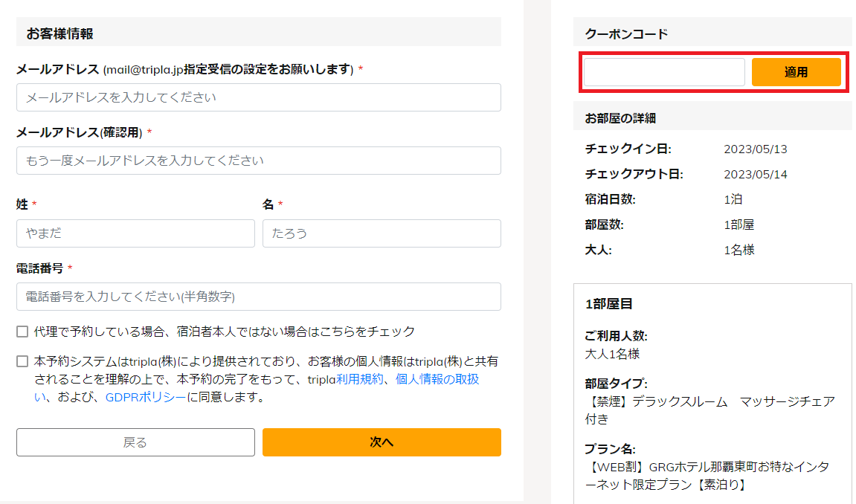Click the check-in date 2023/05/13
This screenshot has width=856, height=504.
[x=756, y=149]
